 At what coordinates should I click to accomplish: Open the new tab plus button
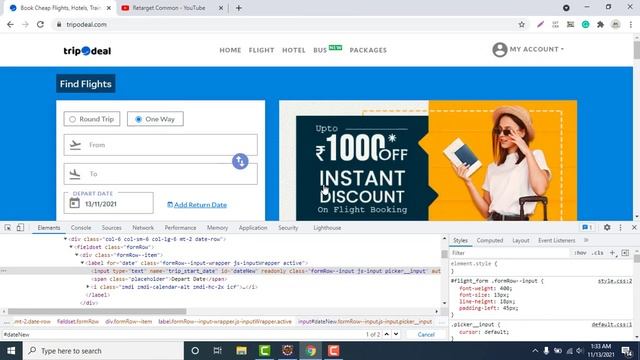[239, 8]
